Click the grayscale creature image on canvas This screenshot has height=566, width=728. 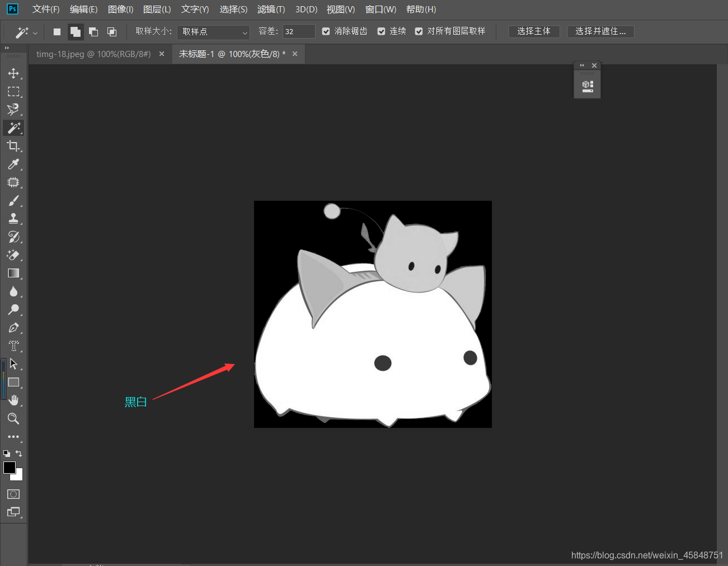[373, 314]
